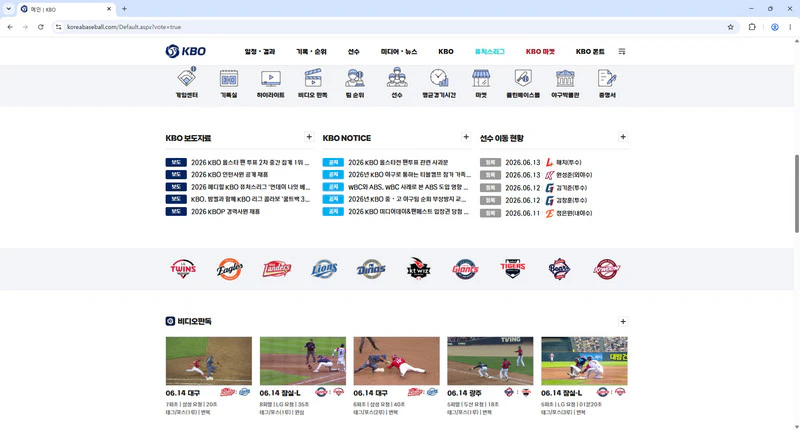Play the 06.14 잠실-L 8회말 video review

[303, 361]
